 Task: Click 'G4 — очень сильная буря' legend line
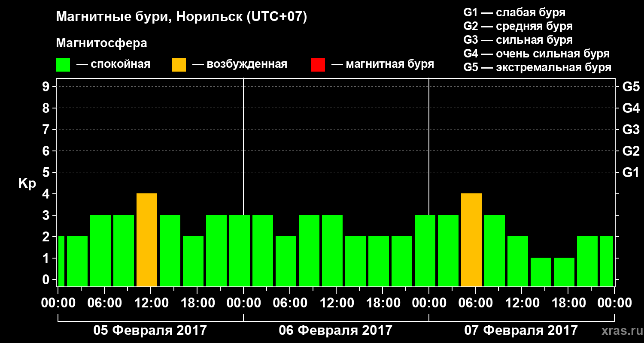pyautogui.click(x=536, y=54)
